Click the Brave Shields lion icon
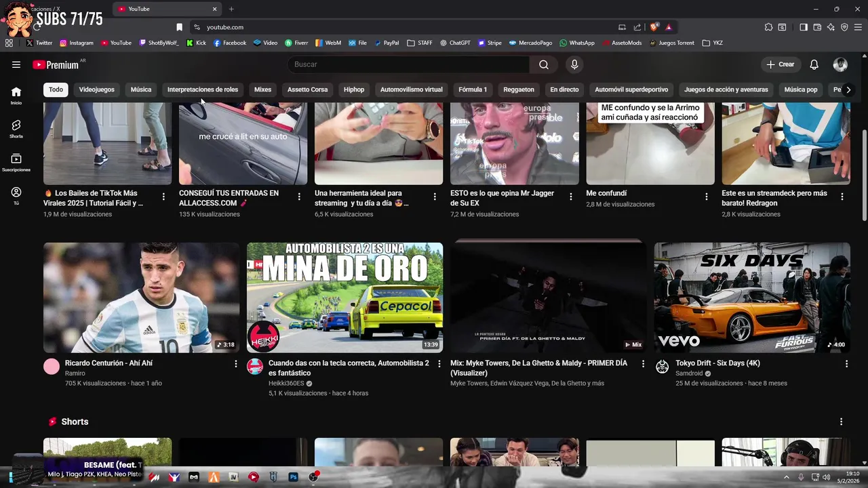 point(654,27)
